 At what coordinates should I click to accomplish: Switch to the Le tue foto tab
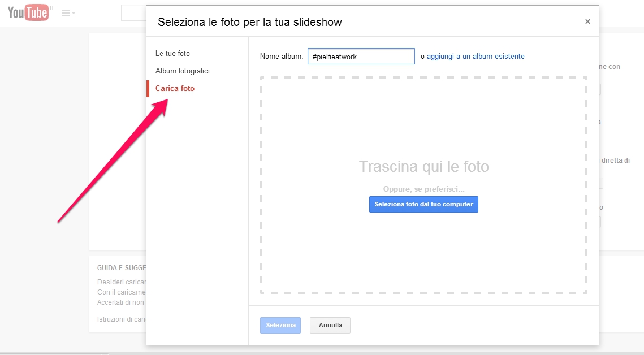coord(172,54)
